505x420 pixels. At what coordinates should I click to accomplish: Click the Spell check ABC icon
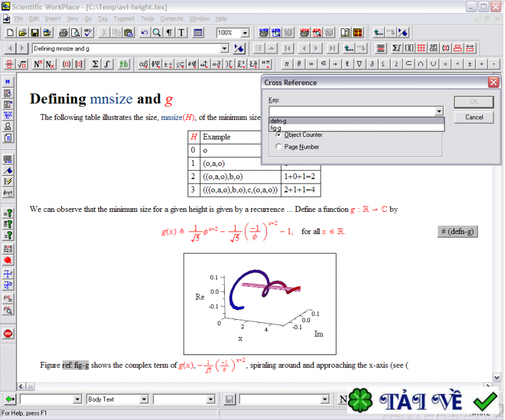[x=88, y=33]
